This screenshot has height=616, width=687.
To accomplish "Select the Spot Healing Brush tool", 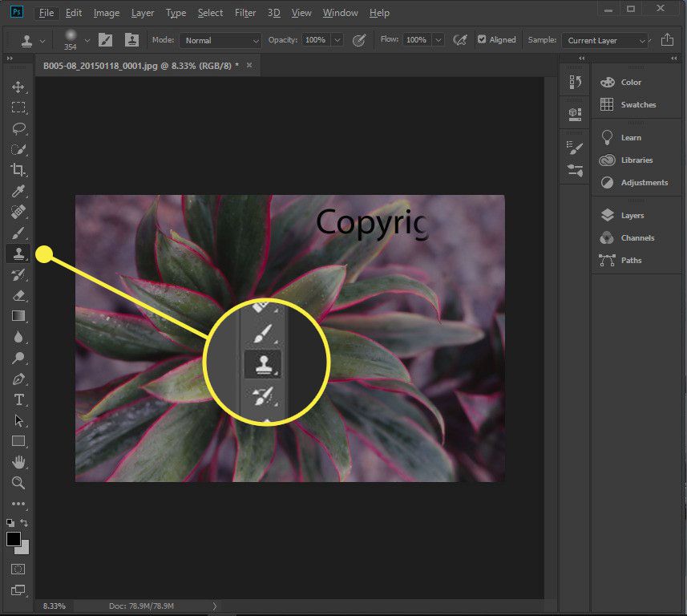I will tap(18, 212).
